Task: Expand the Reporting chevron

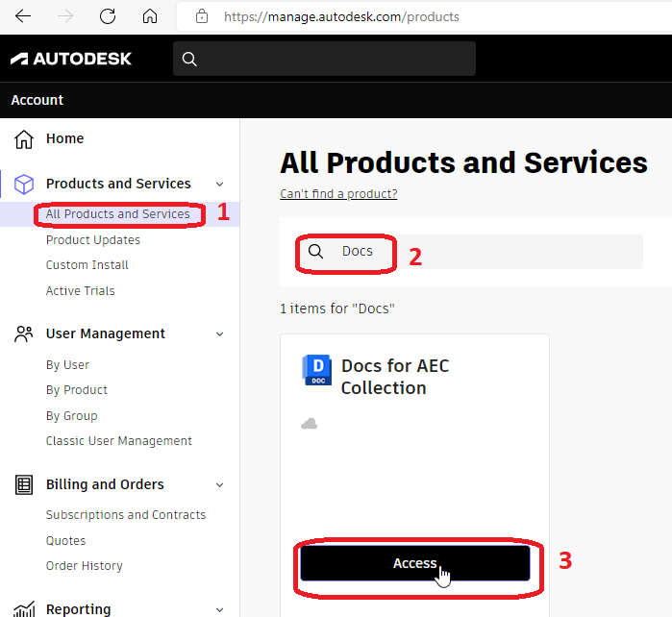Action: pos(219,609)
